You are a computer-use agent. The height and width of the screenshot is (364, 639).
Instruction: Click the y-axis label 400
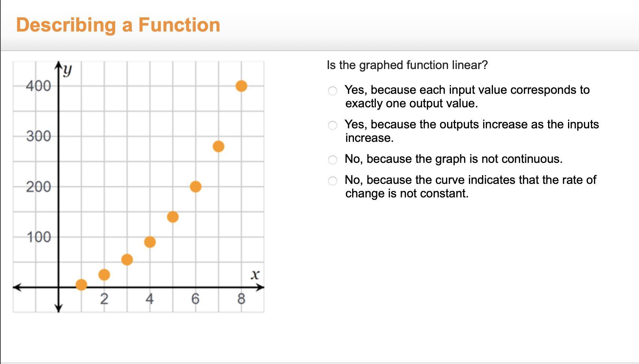pyautogui.click(x=38, y=86)
